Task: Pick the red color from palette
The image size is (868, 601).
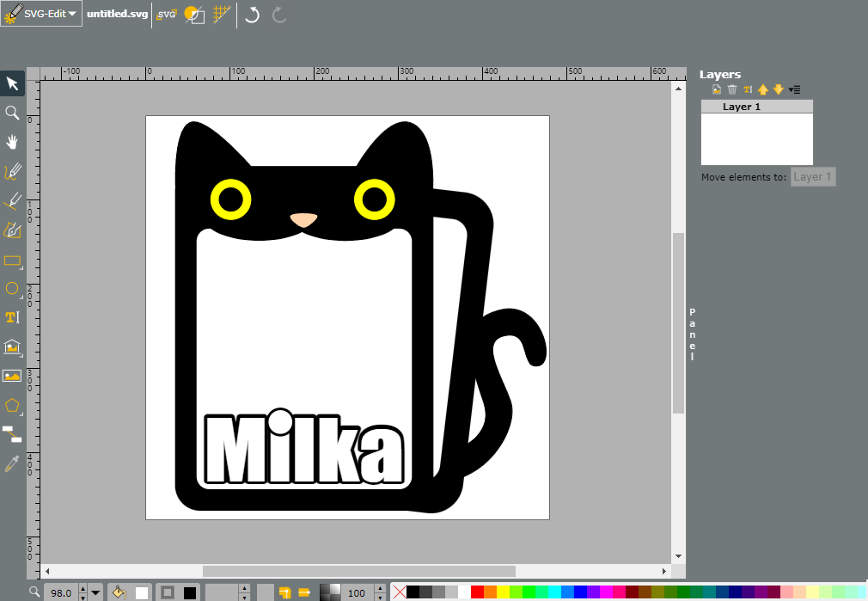Action: click(x=477, y=592)
